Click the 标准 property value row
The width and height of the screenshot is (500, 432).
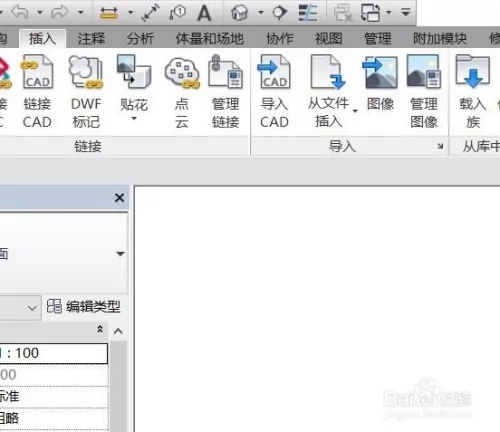pos(54,397)
